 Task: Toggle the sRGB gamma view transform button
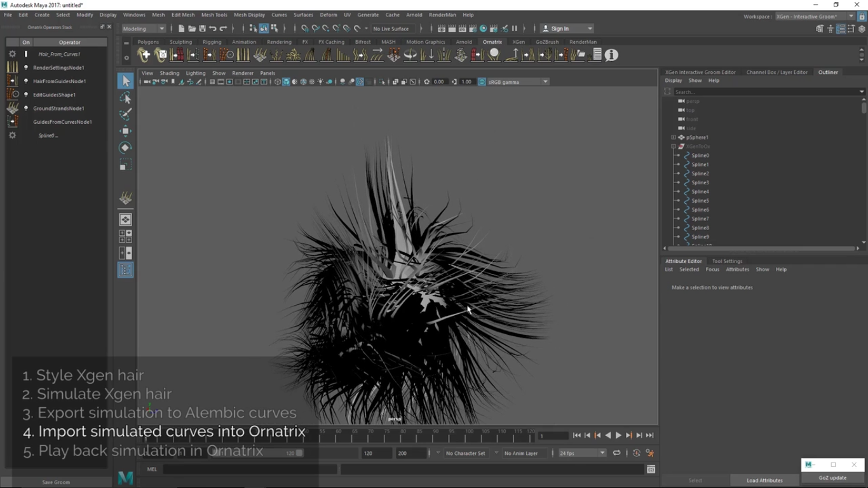click(482, 82)
